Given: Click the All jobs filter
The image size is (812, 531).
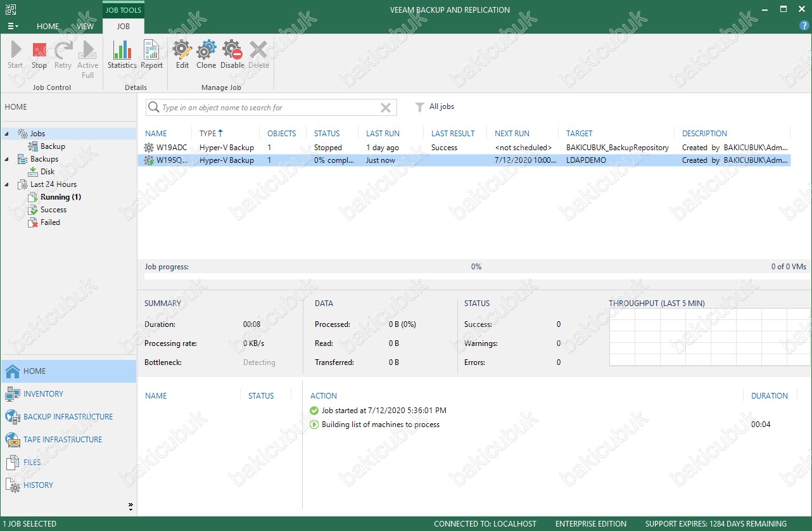Looking at the screenshot, I should point(442,106).
